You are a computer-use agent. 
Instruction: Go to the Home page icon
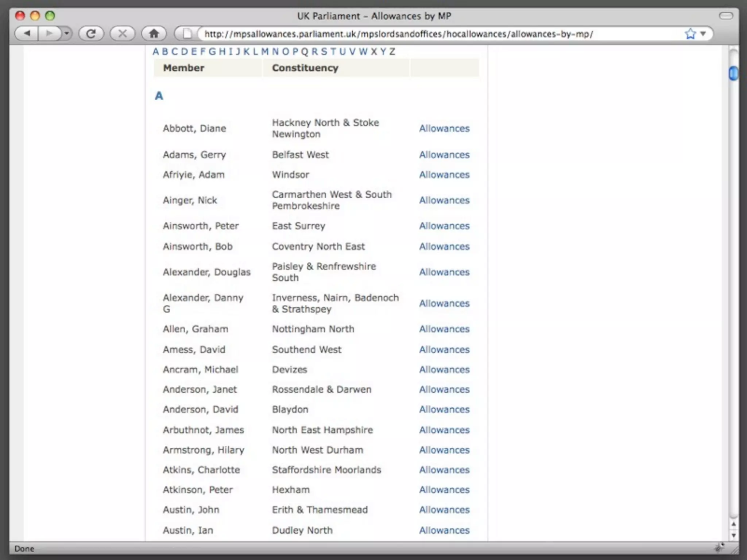(x=154, y=34)
